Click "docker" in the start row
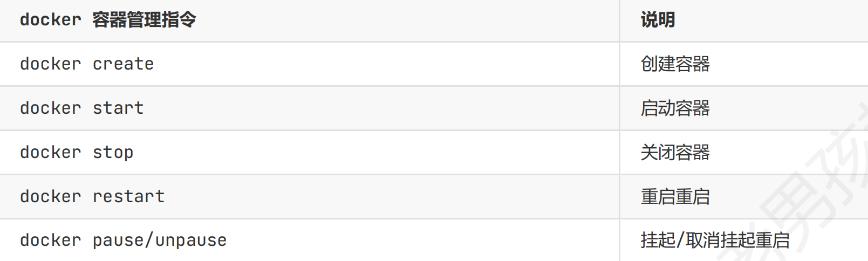The image size is (868, 261). 50,108
